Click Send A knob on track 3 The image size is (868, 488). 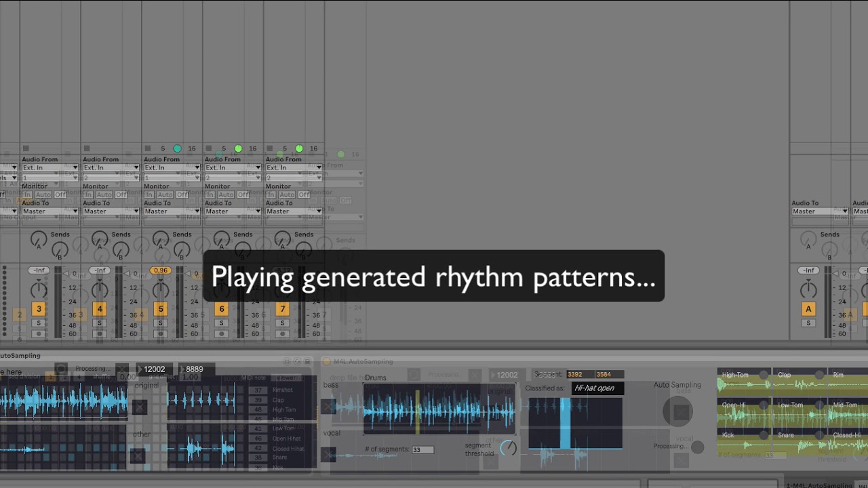click(x=39, y=239)
